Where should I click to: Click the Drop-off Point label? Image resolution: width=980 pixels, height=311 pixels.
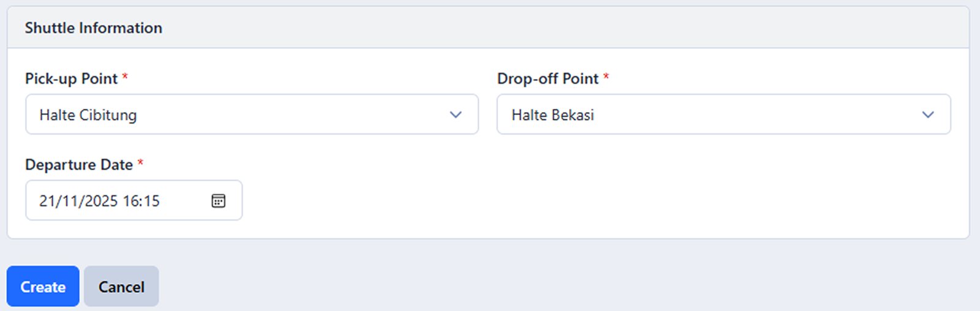pos(548,78)
